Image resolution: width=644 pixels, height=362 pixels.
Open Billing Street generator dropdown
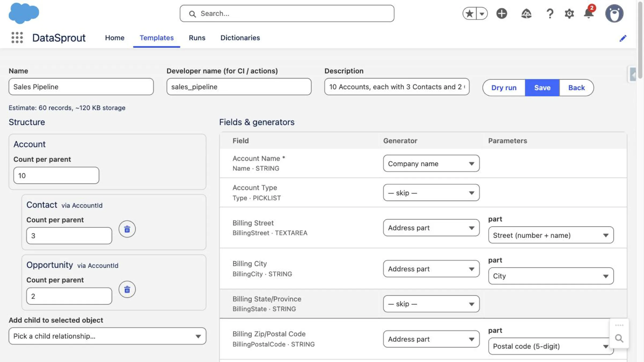pyautogui.click(x=431, y=228)
